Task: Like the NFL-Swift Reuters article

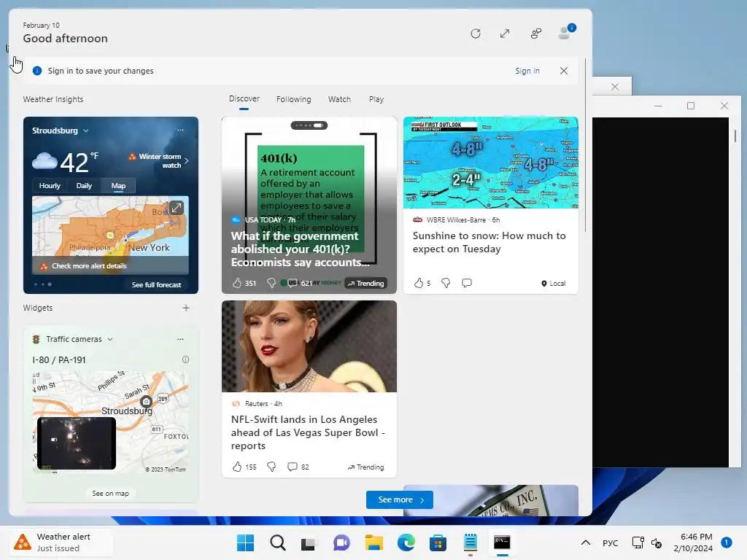Action: click(x=237, y=467)
